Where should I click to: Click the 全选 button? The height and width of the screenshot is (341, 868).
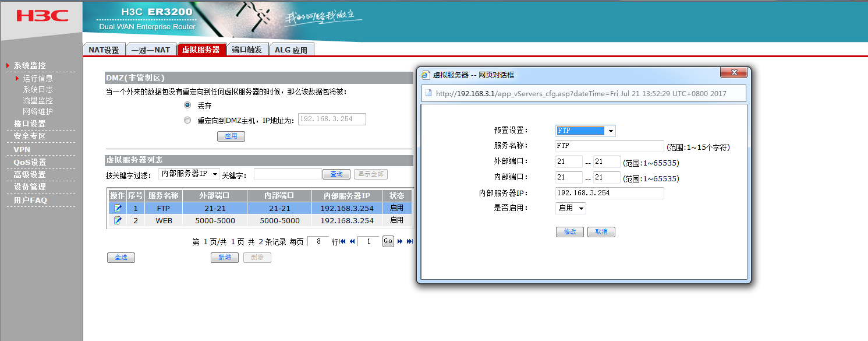pos(121,258)
